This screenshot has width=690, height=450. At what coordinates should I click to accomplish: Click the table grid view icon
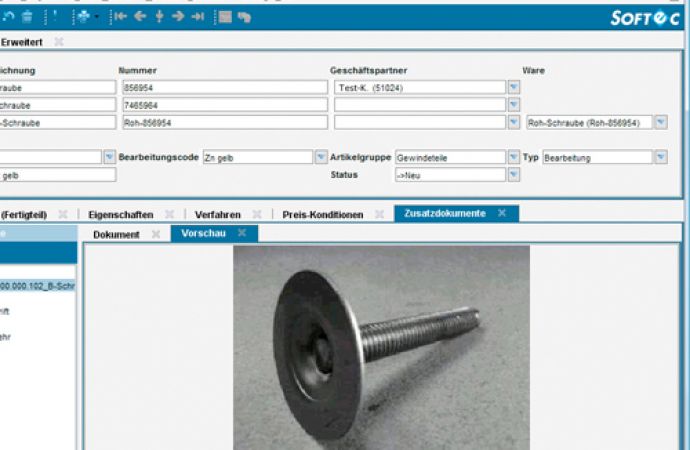224,17
